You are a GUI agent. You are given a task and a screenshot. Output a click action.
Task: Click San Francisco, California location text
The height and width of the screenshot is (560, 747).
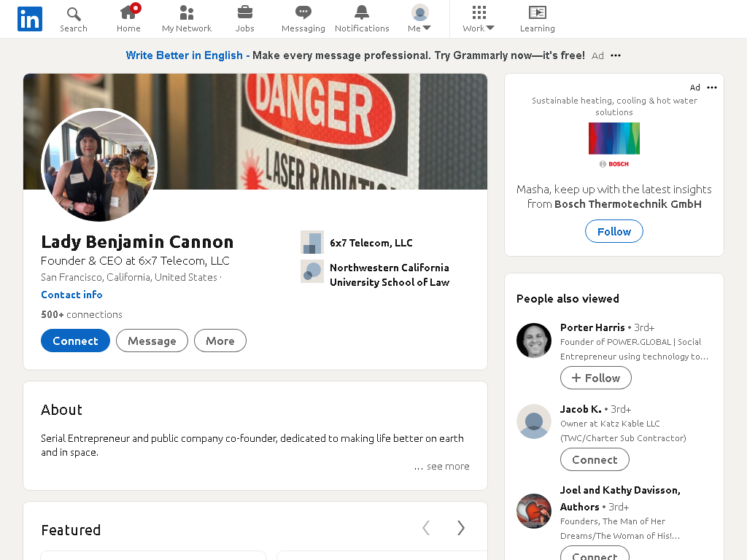pos(129,277)
